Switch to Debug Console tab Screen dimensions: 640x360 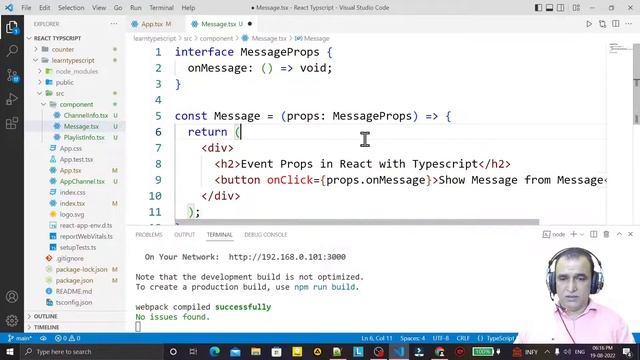[266, 235]
